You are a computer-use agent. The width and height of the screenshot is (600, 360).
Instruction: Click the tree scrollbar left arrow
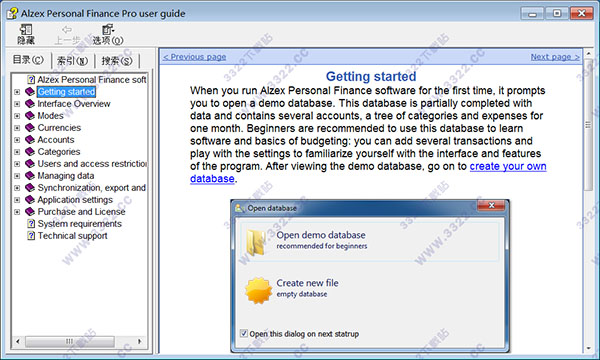tap(18, 341)
